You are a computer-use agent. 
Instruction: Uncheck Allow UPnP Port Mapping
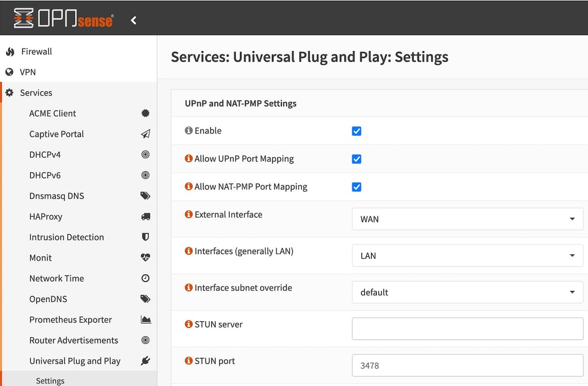point(356,159)
